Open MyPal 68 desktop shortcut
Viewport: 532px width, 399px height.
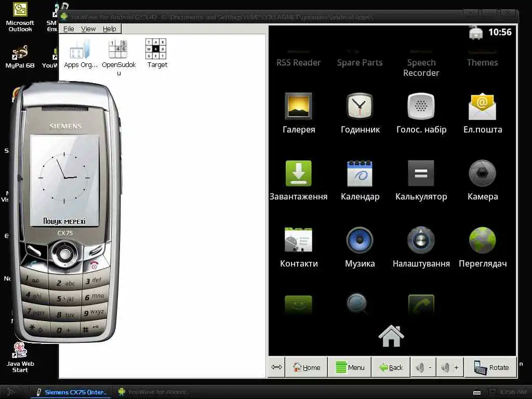[x=20, y=57]
